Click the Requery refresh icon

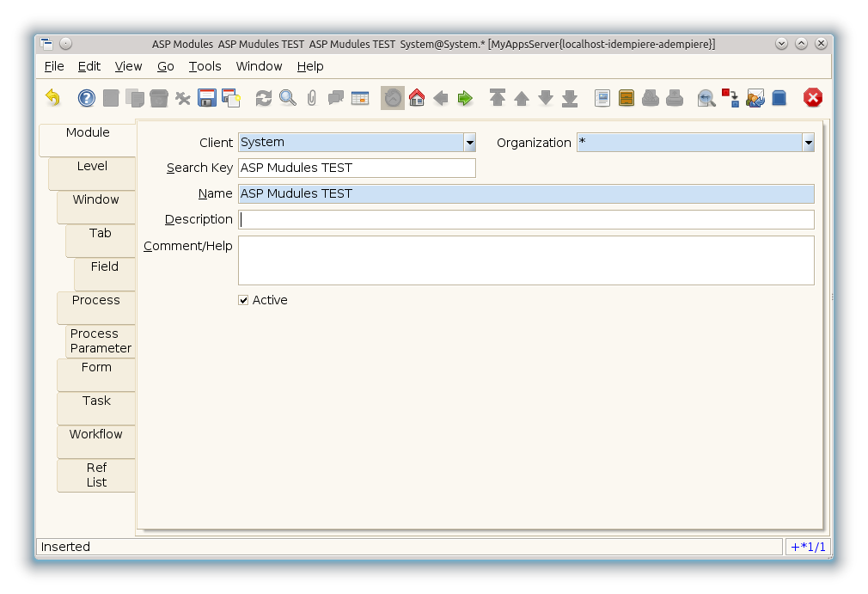(264, 98)
